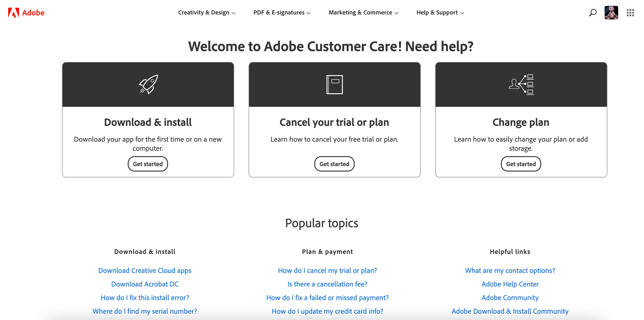This screenshot has width=644, height=320.
Task: Open What are my contact options link
Action: 510,270
